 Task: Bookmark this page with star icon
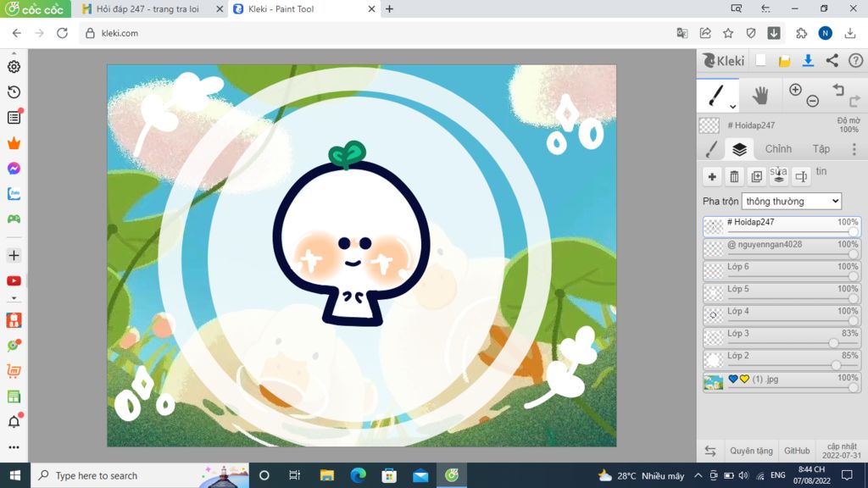point(728,33)
